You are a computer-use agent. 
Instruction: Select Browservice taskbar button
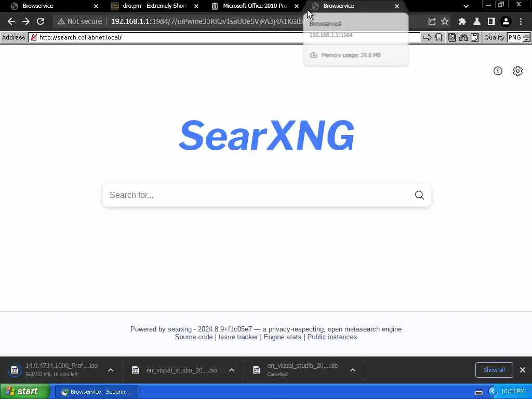coord(97,392)
